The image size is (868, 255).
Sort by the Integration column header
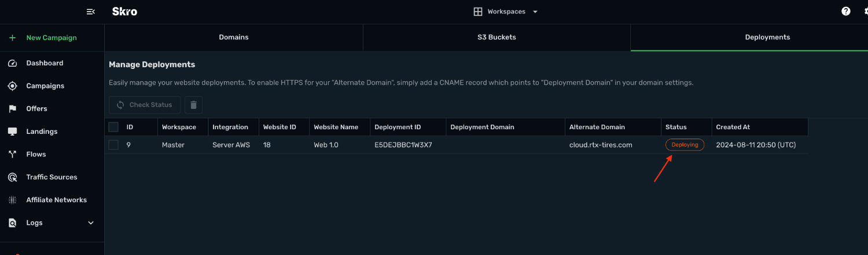[230, 127]
